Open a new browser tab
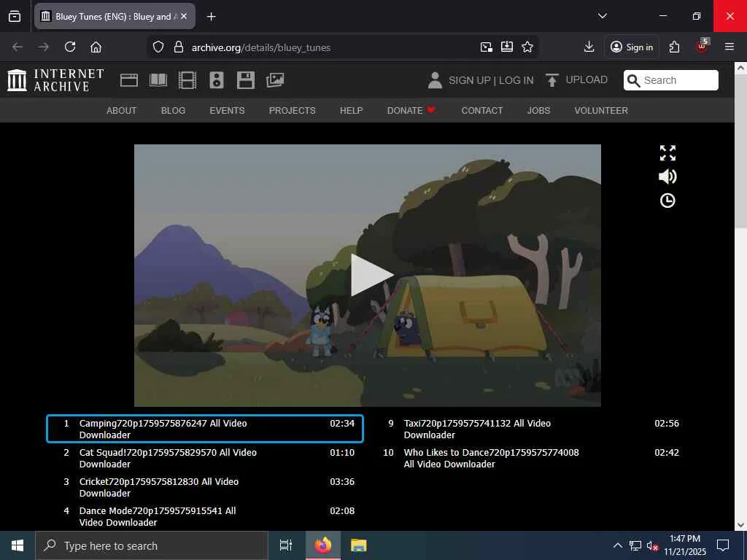Viewport: 747px width, 560px height. coord(211,17)
